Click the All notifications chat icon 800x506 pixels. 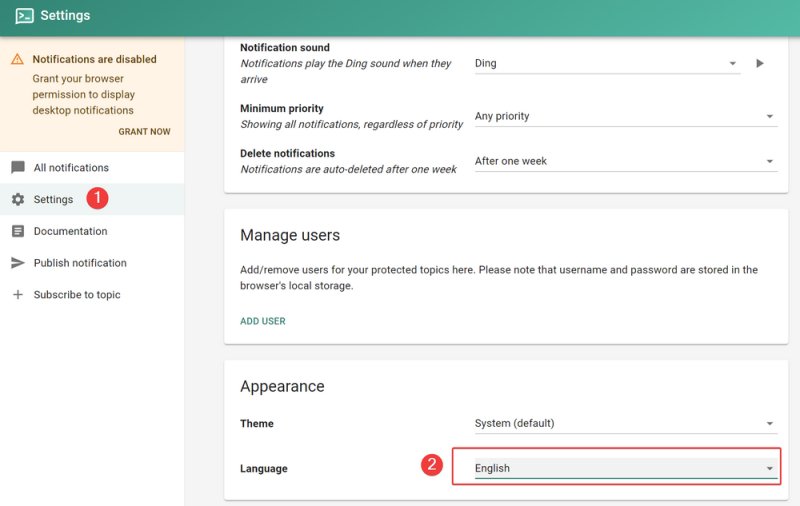point(18,167)
